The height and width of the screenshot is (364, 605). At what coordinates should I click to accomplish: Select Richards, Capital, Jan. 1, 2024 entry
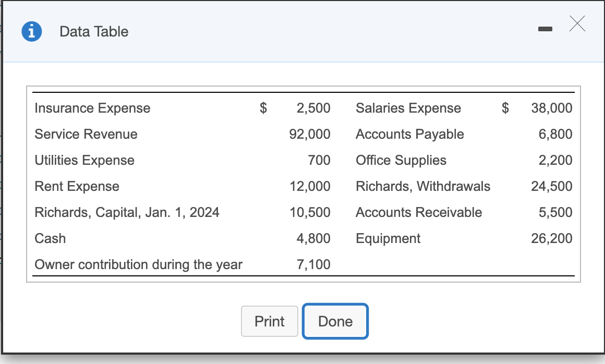110,212
